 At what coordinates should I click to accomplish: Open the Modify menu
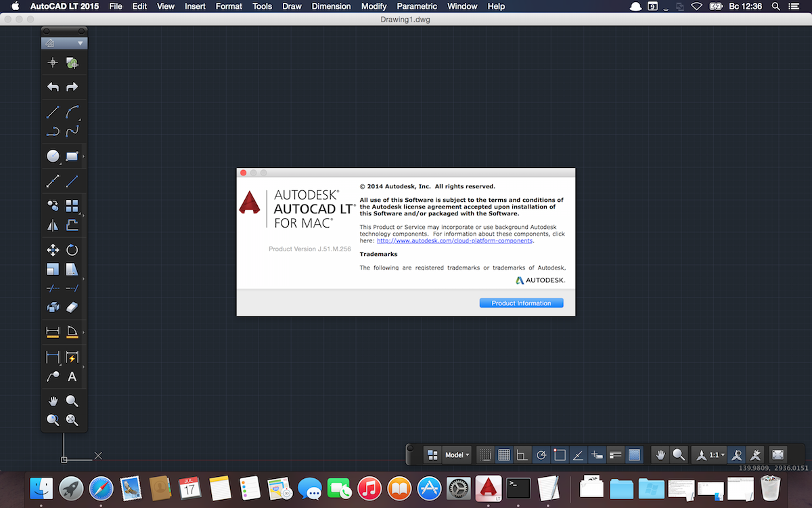click(374, 6)
